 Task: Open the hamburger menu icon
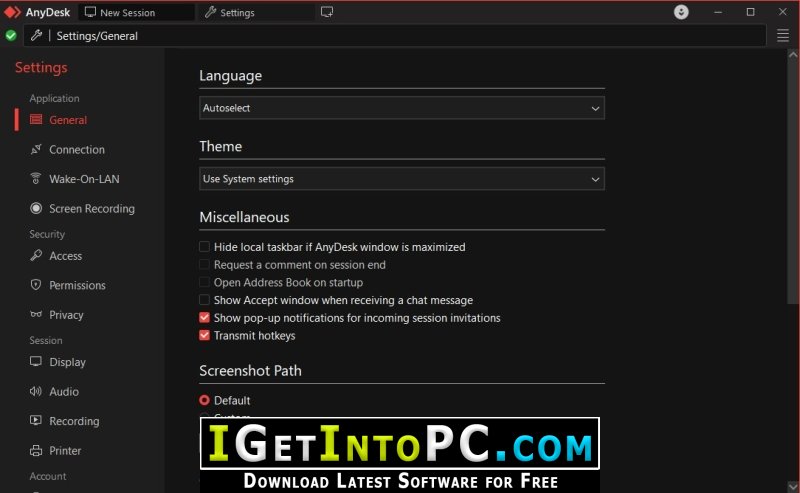click(x=783, y=36)
